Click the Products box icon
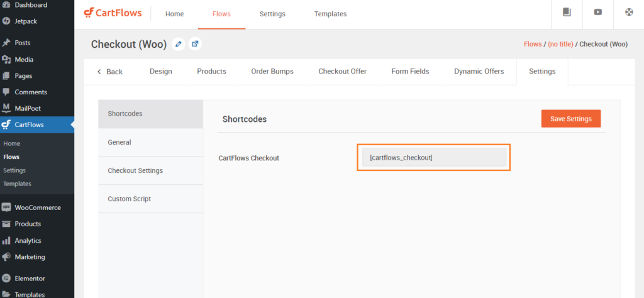 6,224
